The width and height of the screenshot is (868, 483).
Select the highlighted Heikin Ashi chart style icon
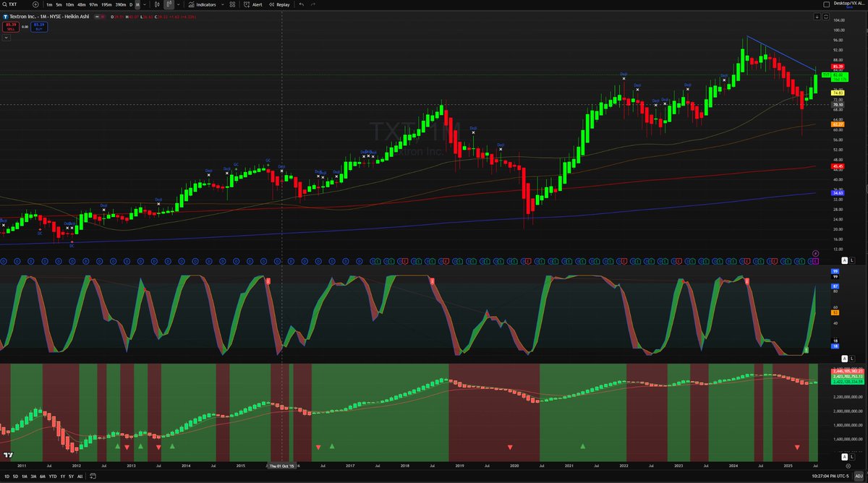coord(169,4)
